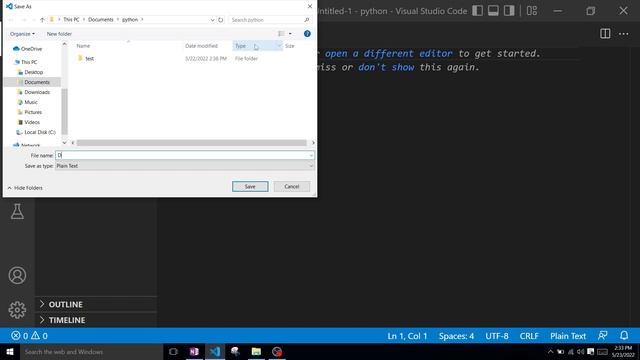Open the feedback icon in status bar

pyautogui.click(x=602, y=336)
